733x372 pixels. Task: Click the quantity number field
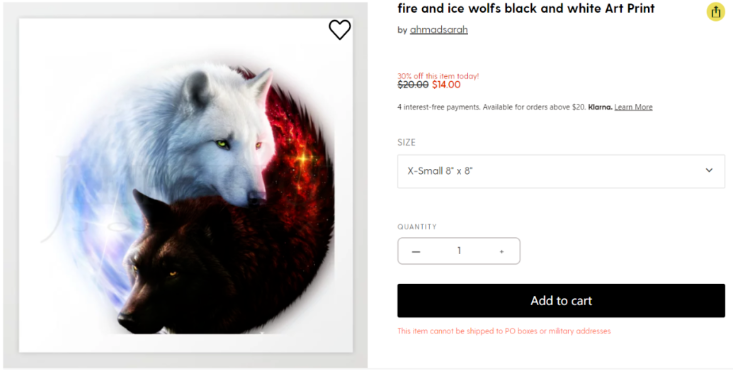click(459, 251)
